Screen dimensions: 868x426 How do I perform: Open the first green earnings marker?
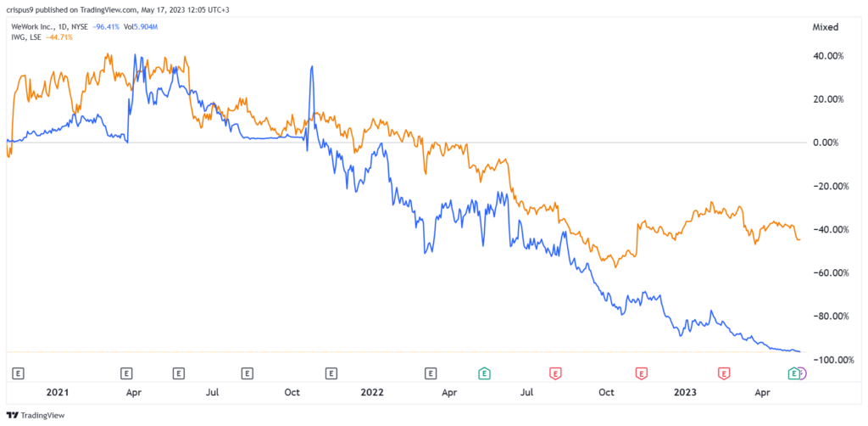click(484, 373)
